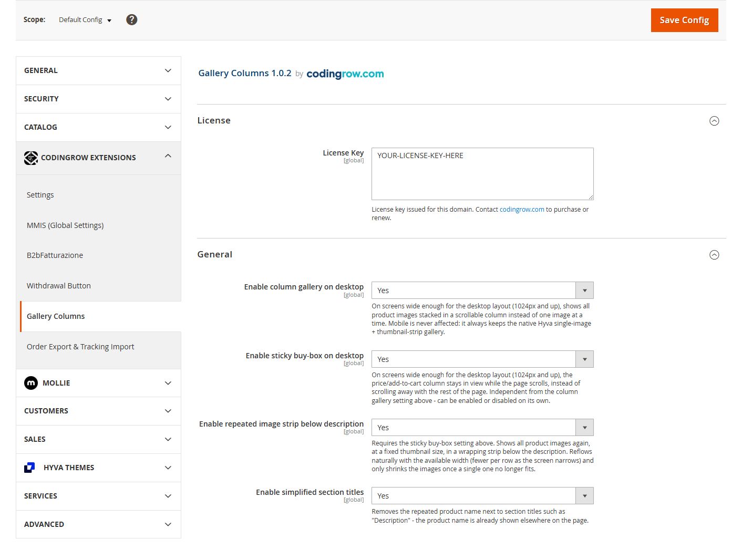Open Enable simplified section titles dropdown

[x=482, y=496]
